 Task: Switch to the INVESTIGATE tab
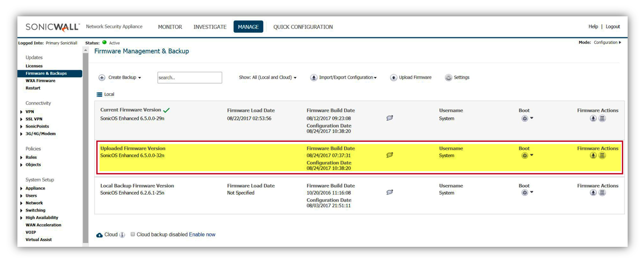(210, 27)
